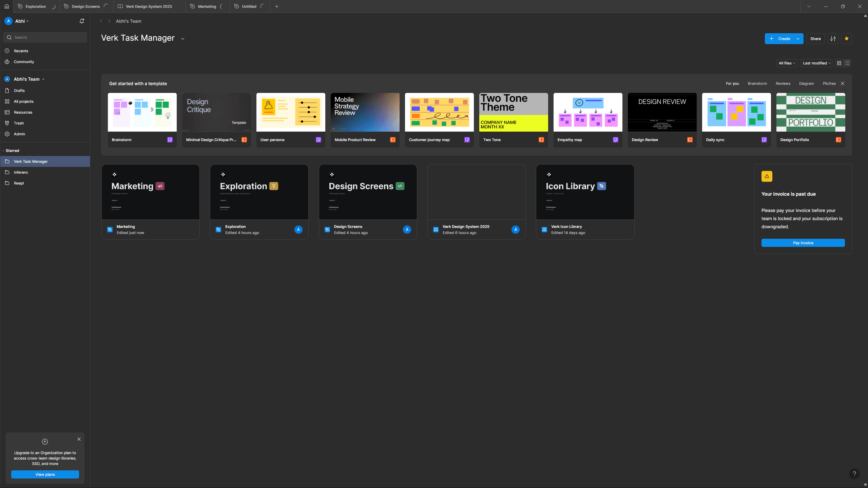This screenshot has height=488, width=868.
Task: Switch to list view layout
Action: pos(847,63)
